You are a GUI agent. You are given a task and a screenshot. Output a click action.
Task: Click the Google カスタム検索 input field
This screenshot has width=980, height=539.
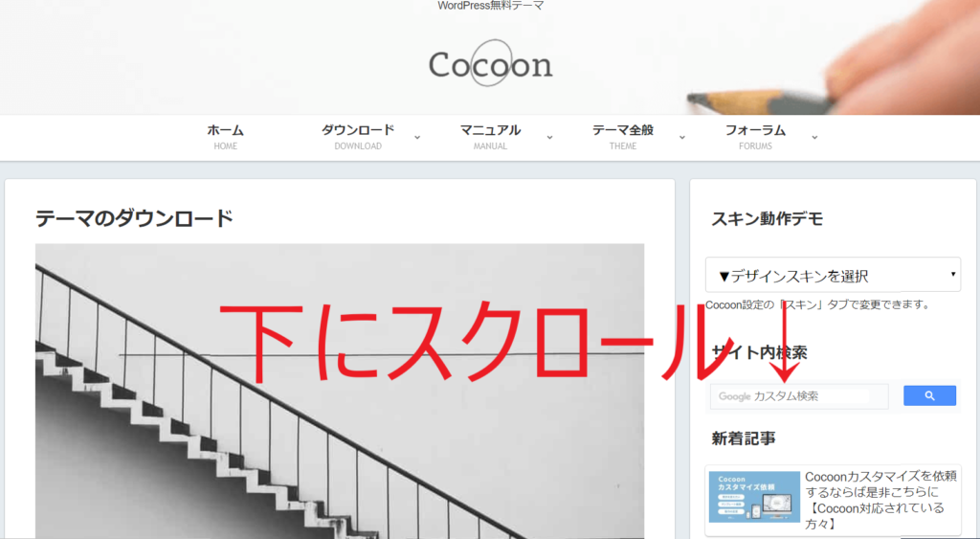(x=799, y=396)
